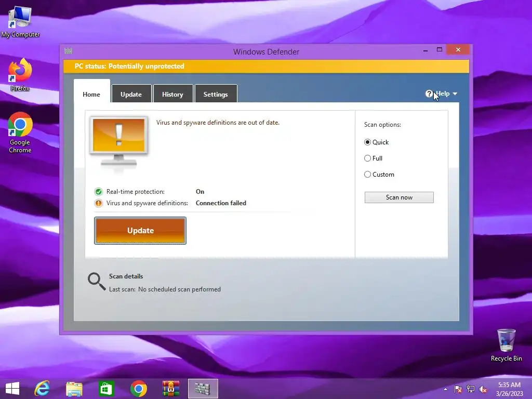Click the Connection failed status text
Screen dimensions: 532x399
click(x=221, y=203)
